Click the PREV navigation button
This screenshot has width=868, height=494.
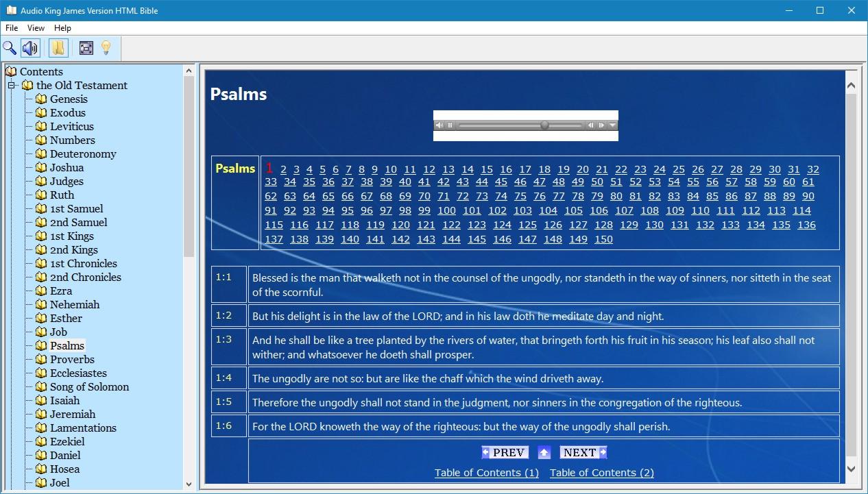(x=504, y=452)
